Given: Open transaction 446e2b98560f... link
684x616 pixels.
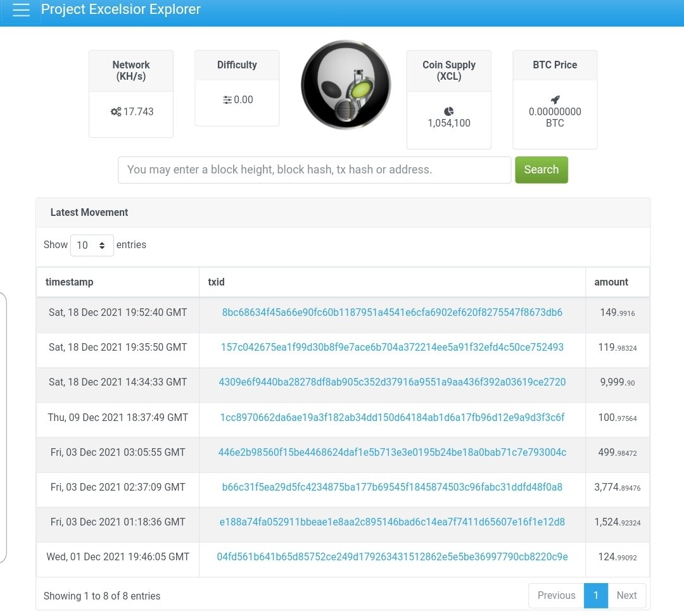Looking at the screenshot, I should tap(392, 453).
